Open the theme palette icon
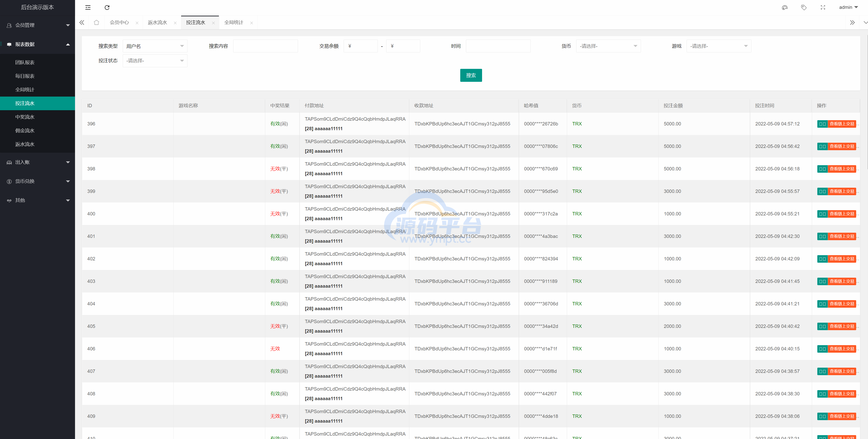This screenshot has width=868, height=439. (785, 7)
